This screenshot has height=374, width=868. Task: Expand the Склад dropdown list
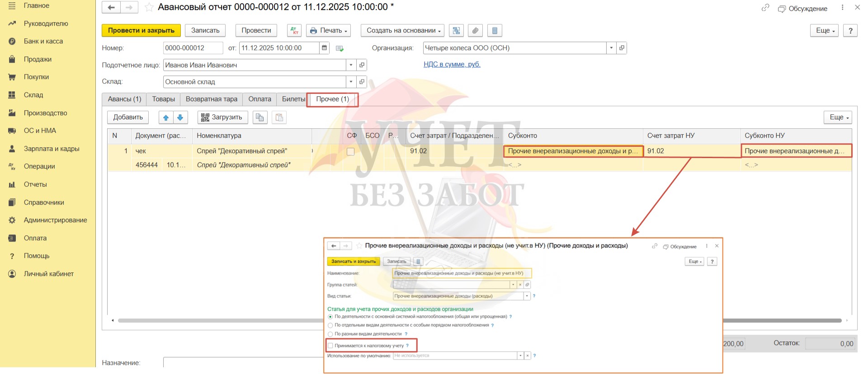(351, 82)
